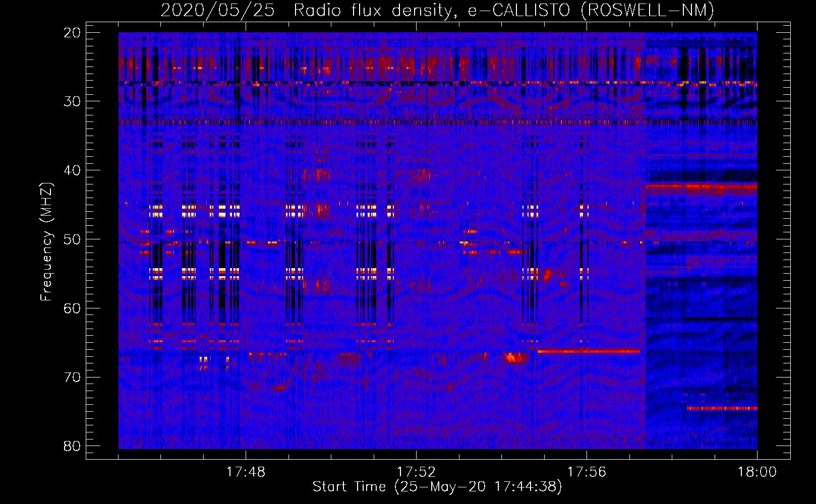Screen dimensions: 816x504
Task: Click the bright red burst near 67 MHz around 17:54
Action: (x=516, y=357)
